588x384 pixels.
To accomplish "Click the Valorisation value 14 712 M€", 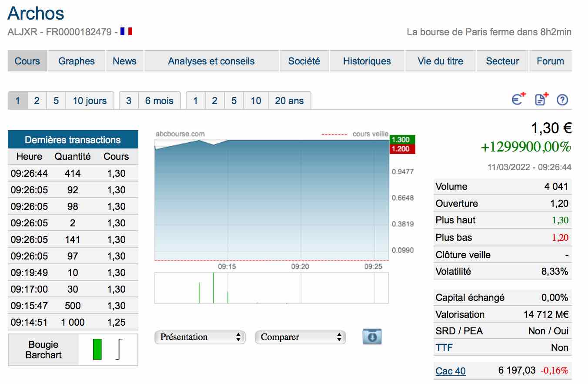I will click(x=546, y=314).
